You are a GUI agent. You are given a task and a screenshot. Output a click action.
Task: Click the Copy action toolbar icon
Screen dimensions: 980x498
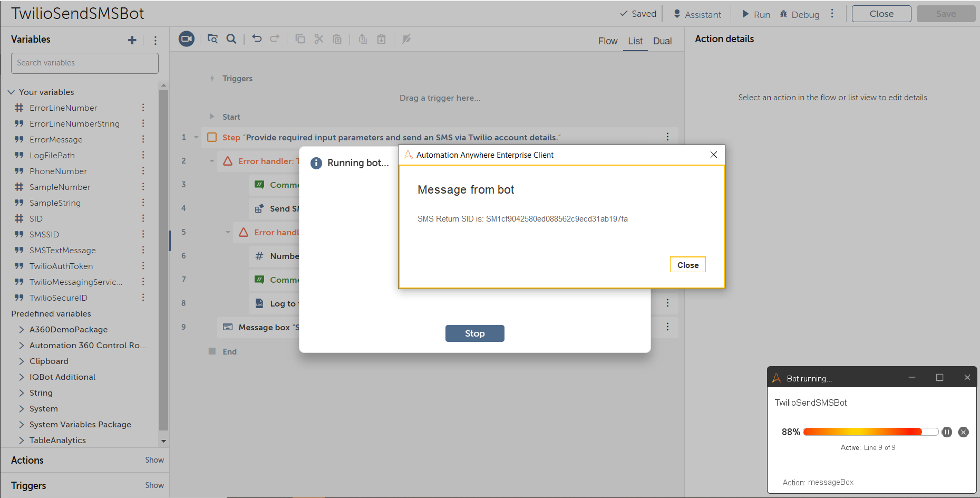click(x=300, y=39)
